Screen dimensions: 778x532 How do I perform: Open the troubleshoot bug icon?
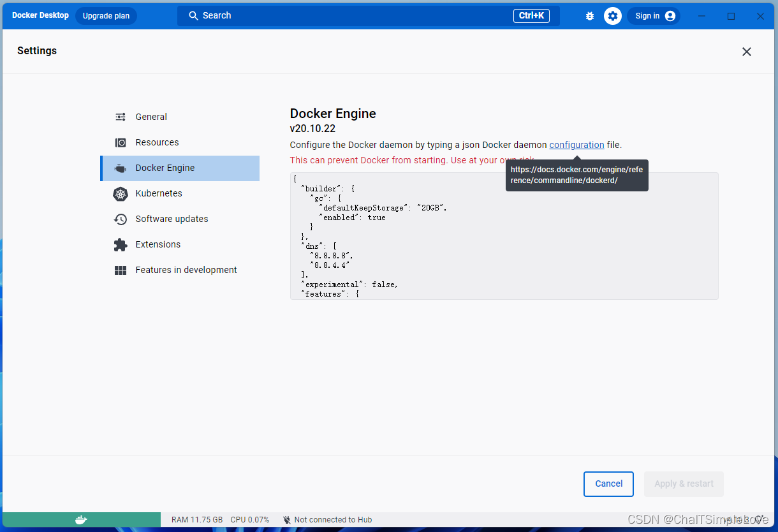pyautogui.click(x=589, y=15)
